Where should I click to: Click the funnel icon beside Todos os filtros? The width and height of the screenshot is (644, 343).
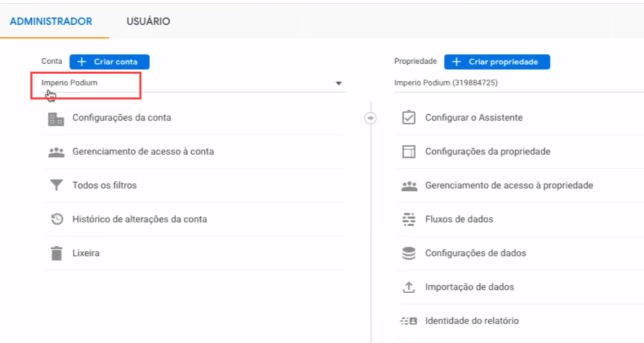(x=55, y=186)
